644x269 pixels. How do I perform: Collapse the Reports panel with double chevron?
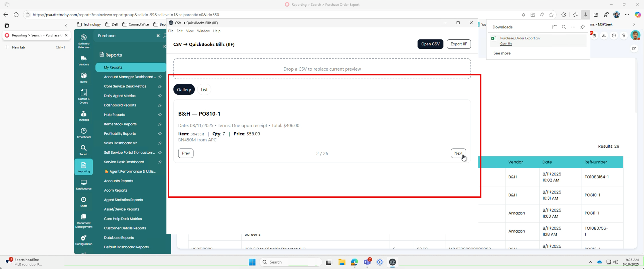coord(164,46)
